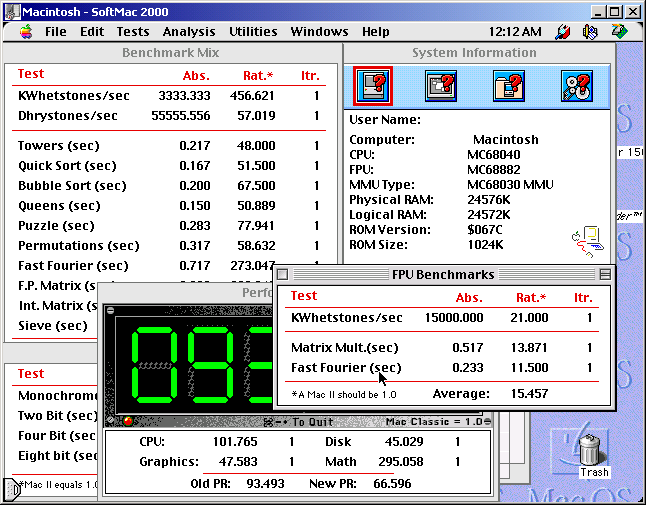The height and width of the screenshot is (505, 646).
Task: Click the green digital performance counter display
Action: 194,365
